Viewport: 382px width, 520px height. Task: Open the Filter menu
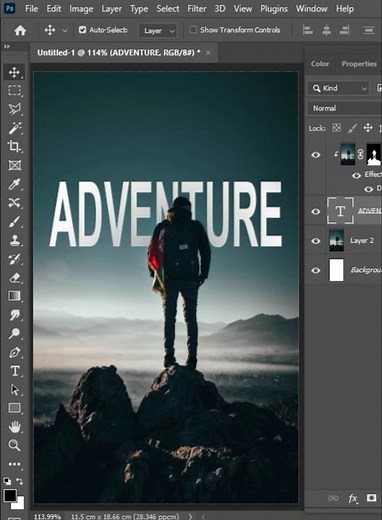pyautogui.click(x=197, y=9)
